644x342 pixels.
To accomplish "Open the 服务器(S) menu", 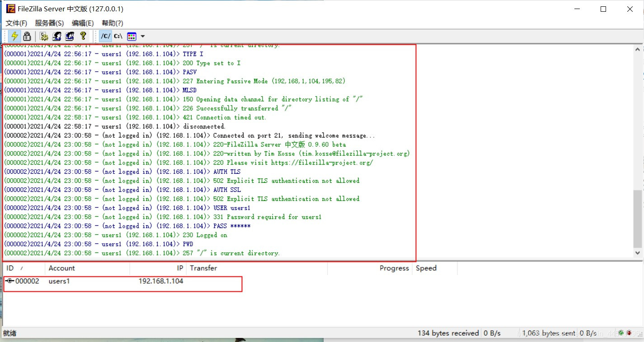I will click(x=49, y=23).
